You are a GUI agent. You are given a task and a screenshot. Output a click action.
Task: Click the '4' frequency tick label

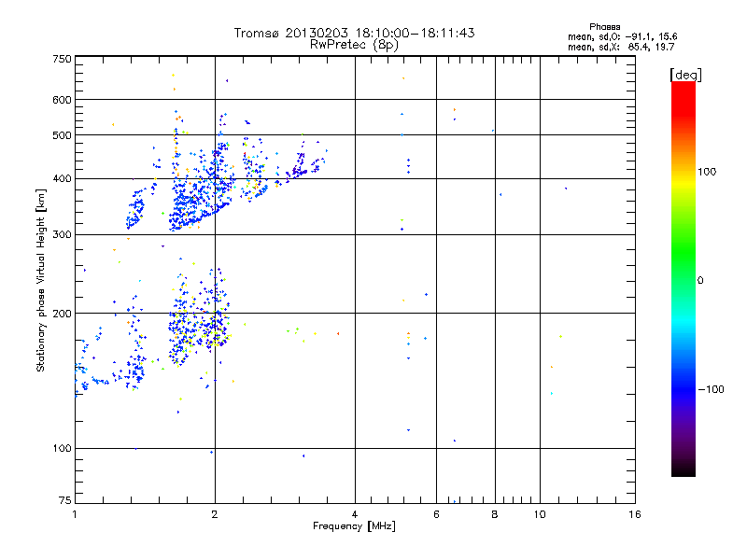coord(355,514)
